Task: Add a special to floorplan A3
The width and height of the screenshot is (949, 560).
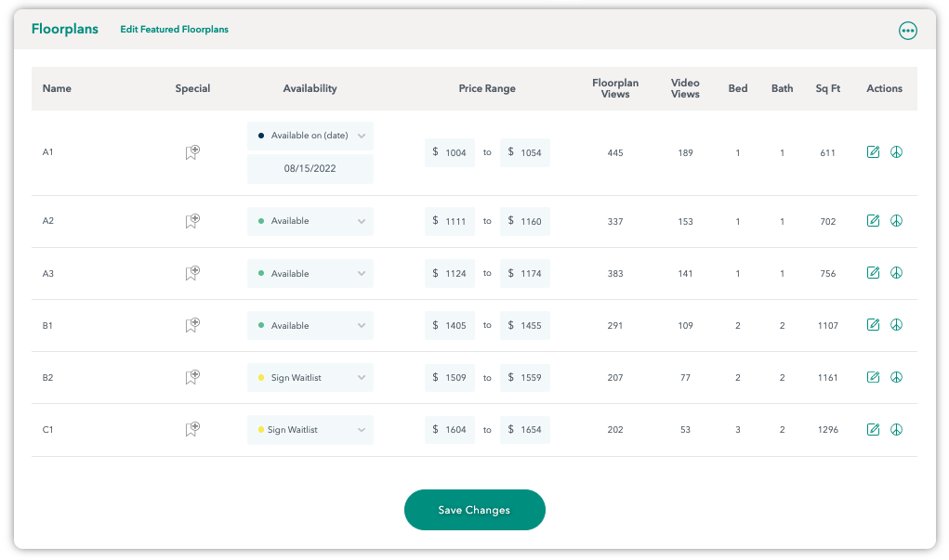Action: pyautogui.click(x=192, y=273)
